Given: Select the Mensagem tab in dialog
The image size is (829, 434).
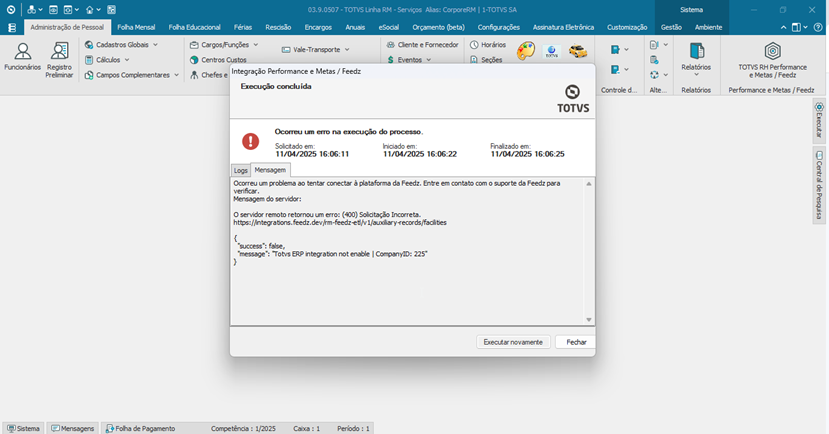Looking at the screenshot, I should [270, 170].
